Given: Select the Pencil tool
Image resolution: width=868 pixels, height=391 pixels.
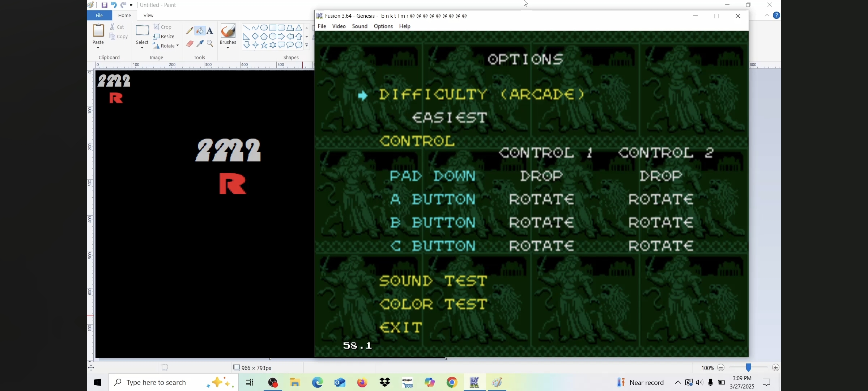Looking at the screenshot, I should [190, 31].
